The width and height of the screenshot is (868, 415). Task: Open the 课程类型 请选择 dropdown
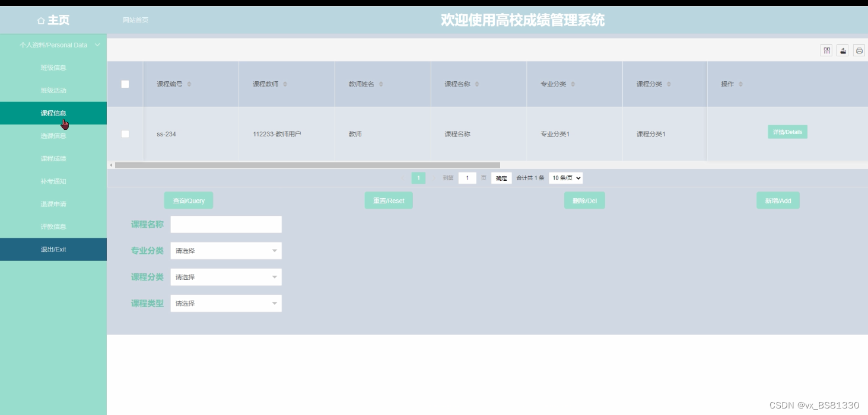click(225, 304)
